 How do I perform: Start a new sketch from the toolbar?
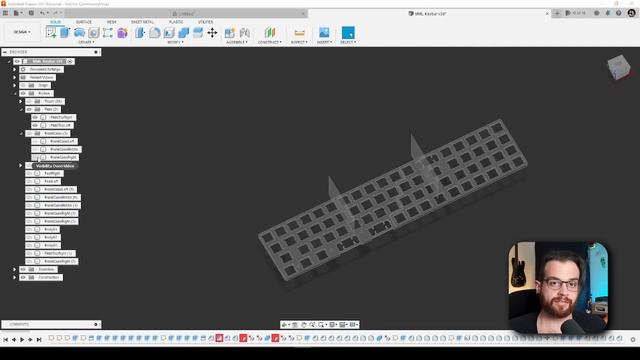[x=51, y=33]
